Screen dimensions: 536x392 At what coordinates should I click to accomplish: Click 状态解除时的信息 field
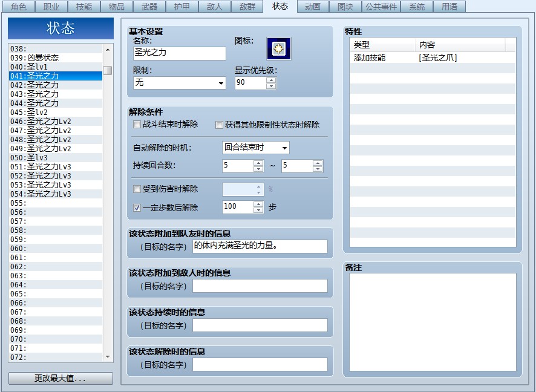point(260,364)
